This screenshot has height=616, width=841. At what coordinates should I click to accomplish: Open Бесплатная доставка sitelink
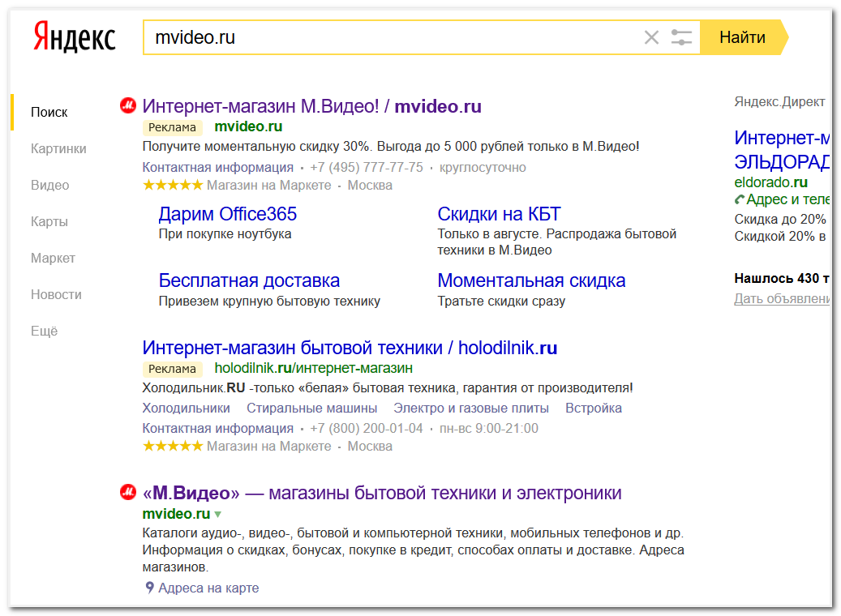point(249,280)
